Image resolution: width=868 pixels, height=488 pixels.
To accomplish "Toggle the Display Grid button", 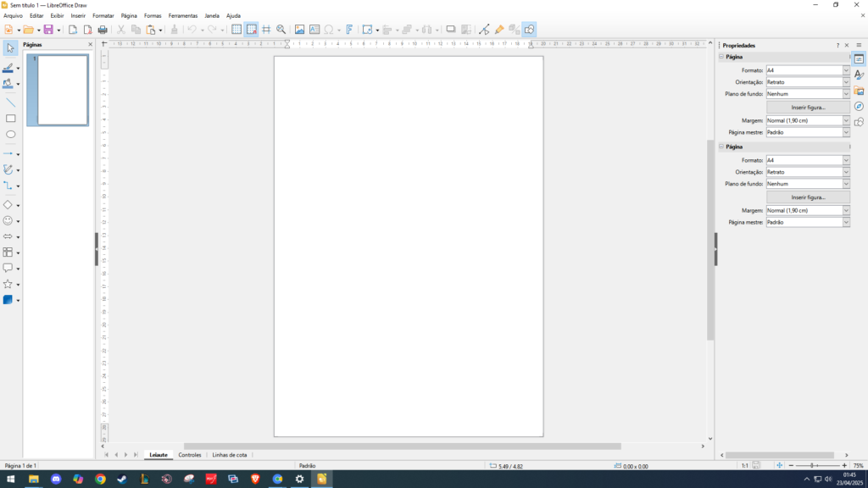I will (x=236, y=30).
